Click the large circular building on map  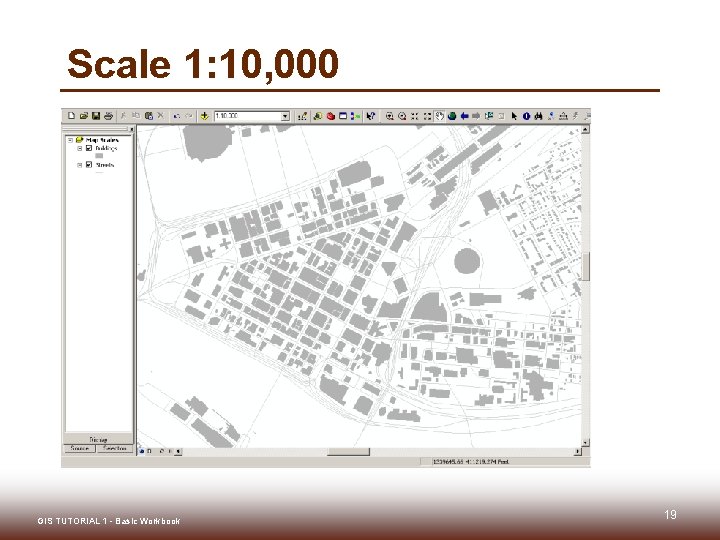467,261
